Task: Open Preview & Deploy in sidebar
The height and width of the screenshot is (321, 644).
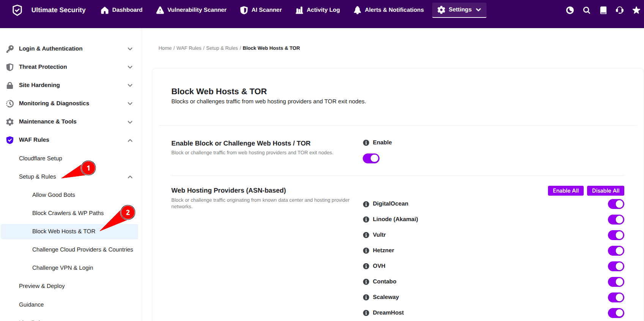Action: click(42, 286)
